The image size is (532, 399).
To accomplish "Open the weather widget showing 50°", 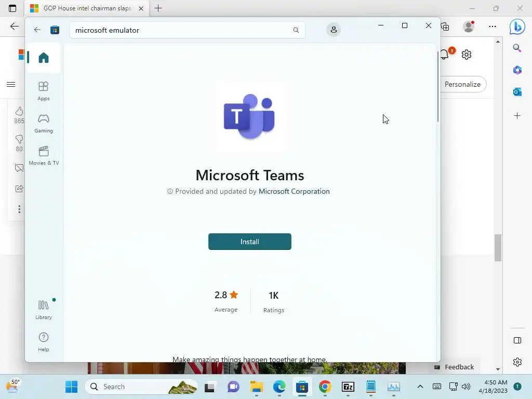I will click(x=13, y=386).
